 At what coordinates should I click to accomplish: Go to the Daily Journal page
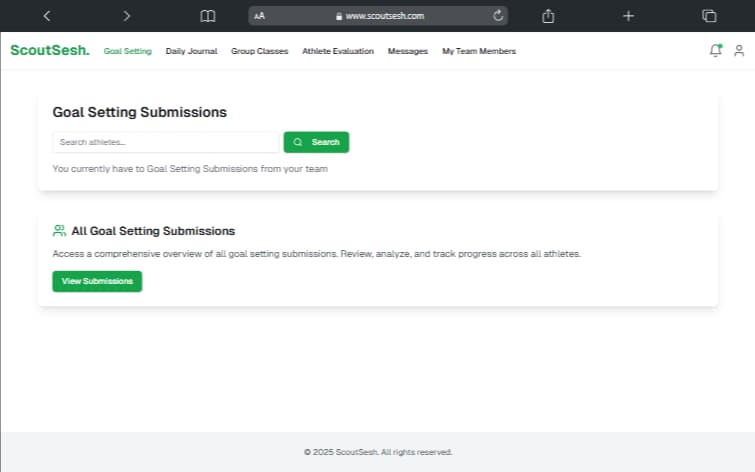[191, 51]
